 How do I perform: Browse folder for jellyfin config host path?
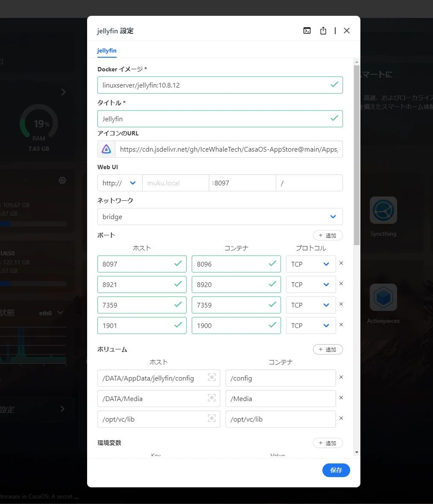212,377
